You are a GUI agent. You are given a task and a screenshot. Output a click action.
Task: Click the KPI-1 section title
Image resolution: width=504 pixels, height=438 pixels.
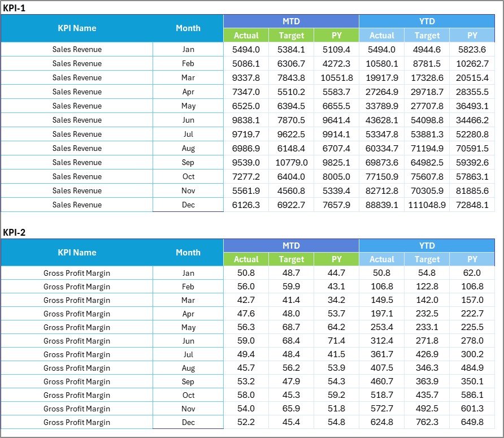tap(15, 8)
